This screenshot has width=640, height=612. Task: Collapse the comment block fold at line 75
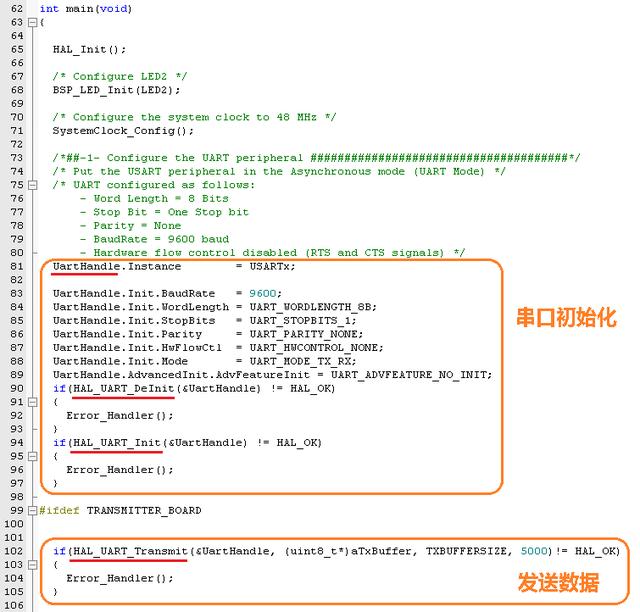coord(32,185)
